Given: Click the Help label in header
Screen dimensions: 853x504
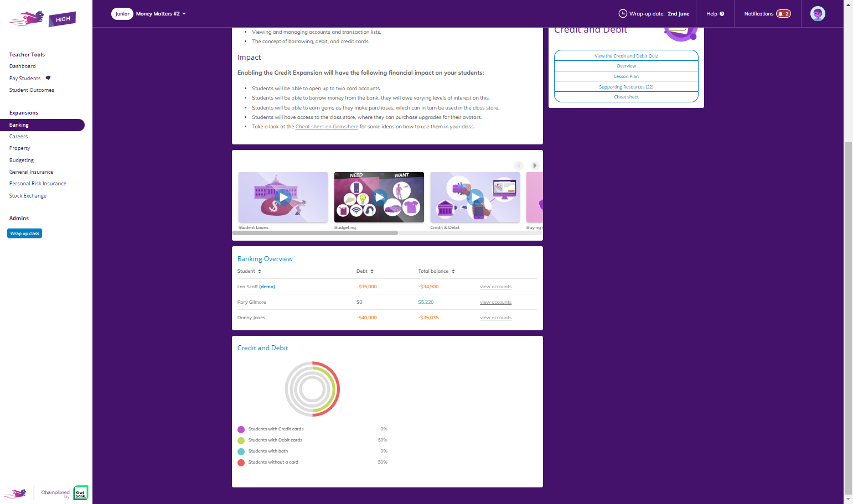Looking at the screenshot, I should (712, 14).
